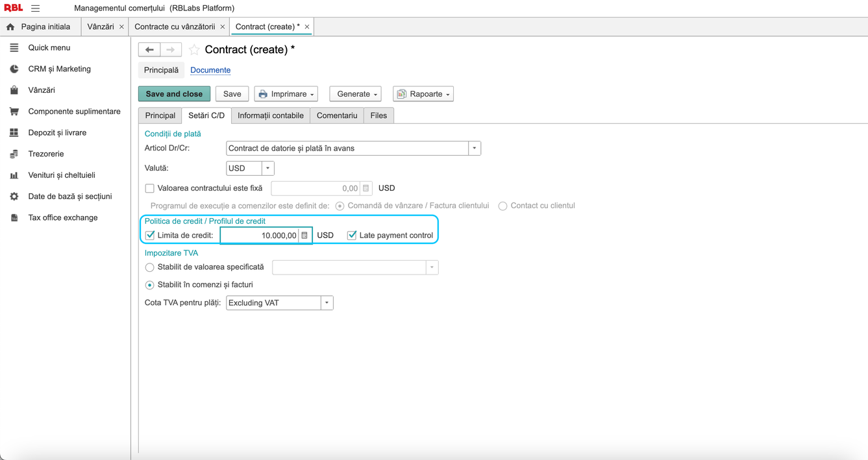Click the Save button
This screenshot has width=868, height=460.
(232, 94)
